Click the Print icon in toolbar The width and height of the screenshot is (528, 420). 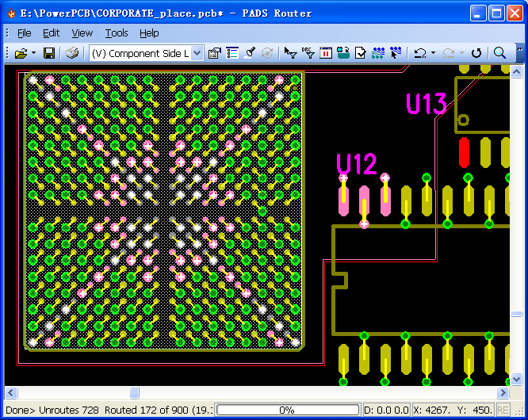click(72, 53)
